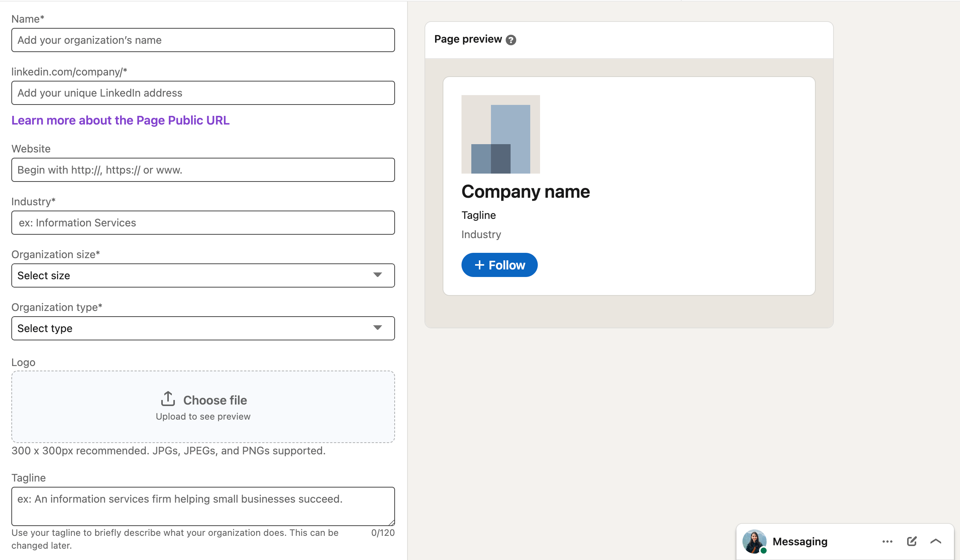The width and height of the screenshot is (960, 560).
Task: Click the Messaging close icon
Action: click(937, 541)
